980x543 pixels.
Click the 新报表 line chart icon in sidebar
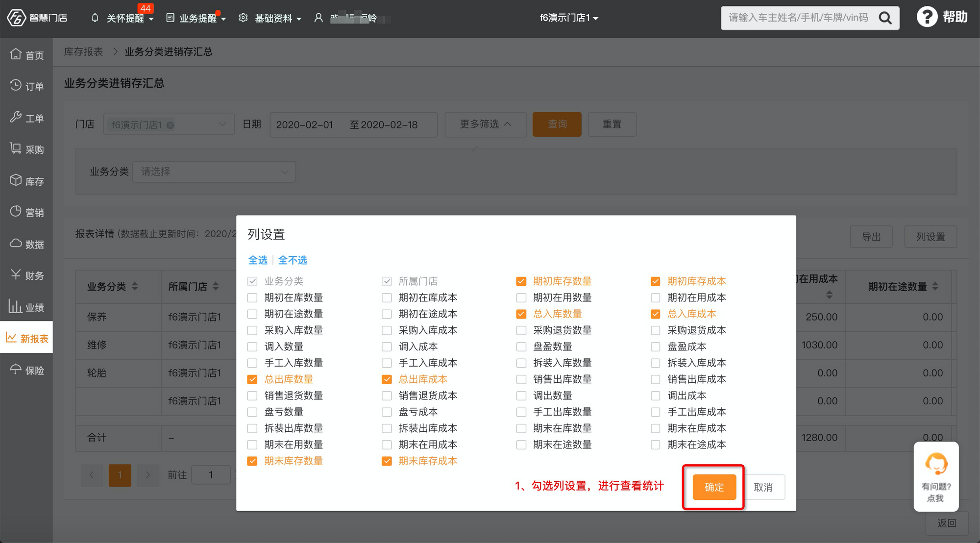(11, 338)
